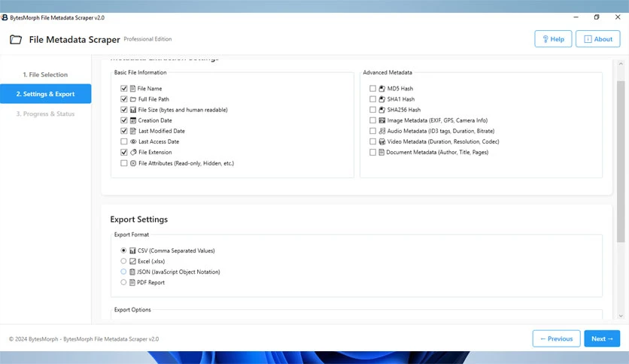629x364 pixels.
Task: Disable the File Size checkbox
Action: 124,110
